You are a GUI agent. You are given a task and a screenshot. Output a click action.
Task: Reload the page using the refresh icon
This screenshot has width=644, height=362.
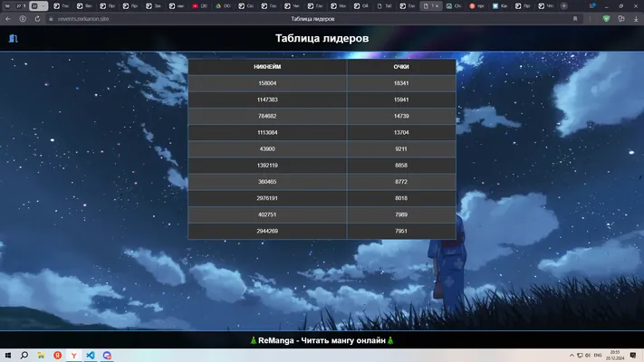pyautogui.click(x=37, y=19)
